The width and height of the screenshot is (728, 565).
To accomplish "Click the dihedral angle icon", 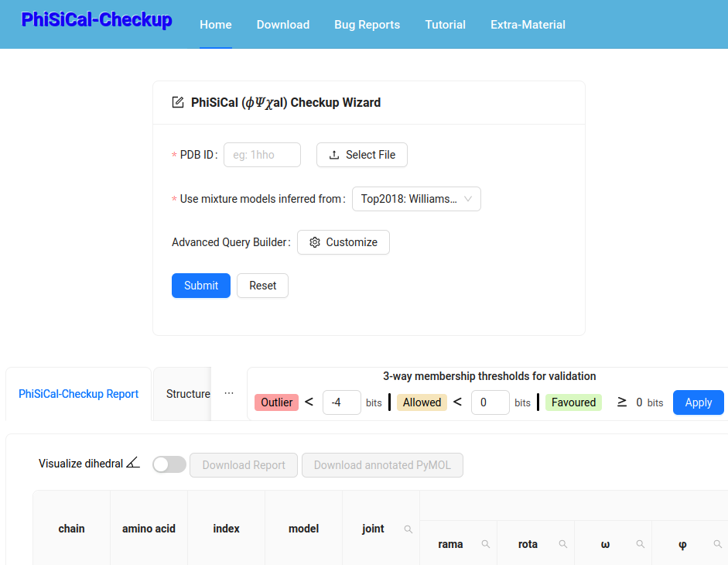I will [133, 464].
